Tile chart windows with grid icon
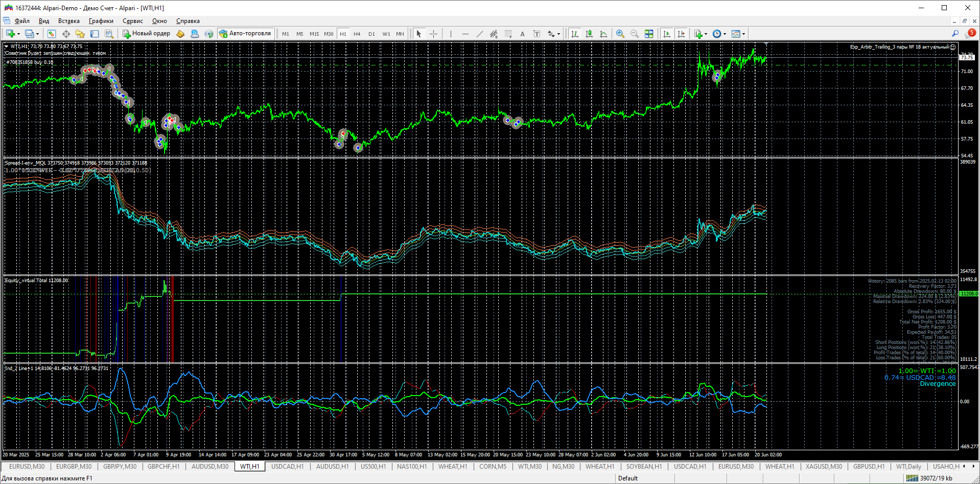 649,34
